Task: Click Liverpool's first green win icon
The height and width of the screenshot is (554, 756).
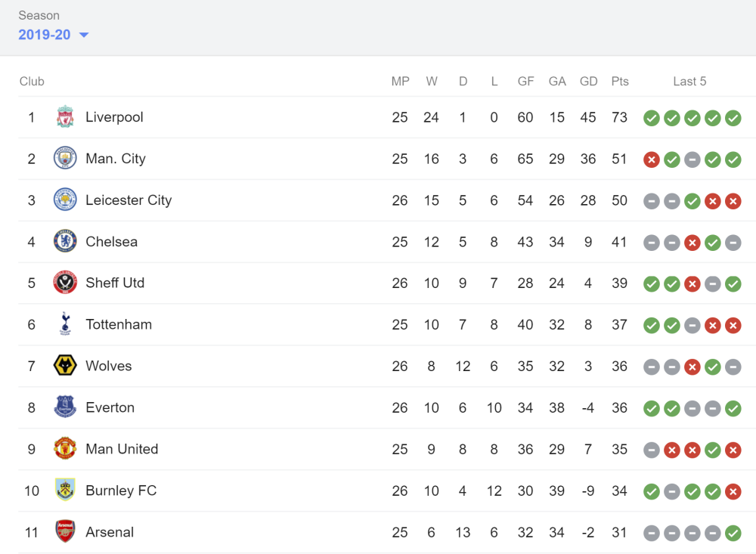Action: 652,118
